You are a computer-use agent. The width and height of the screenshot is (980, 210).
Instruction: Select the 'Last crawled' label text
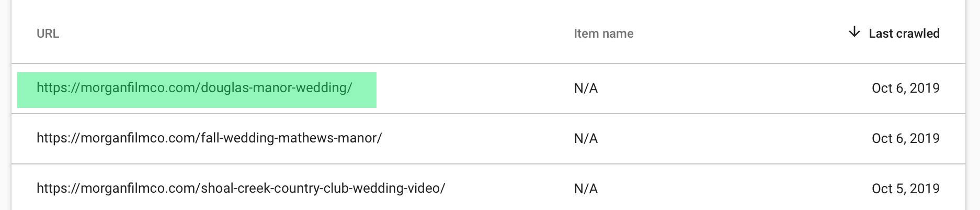904,34
